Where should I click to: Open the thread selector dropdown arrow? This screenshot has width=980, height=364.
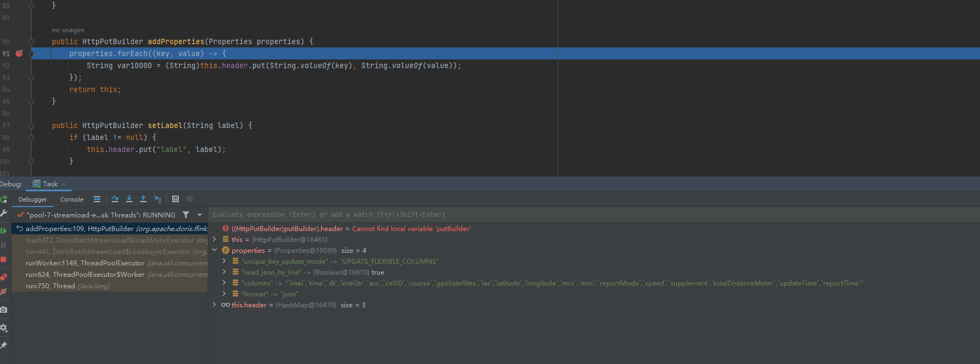point(199,215)
